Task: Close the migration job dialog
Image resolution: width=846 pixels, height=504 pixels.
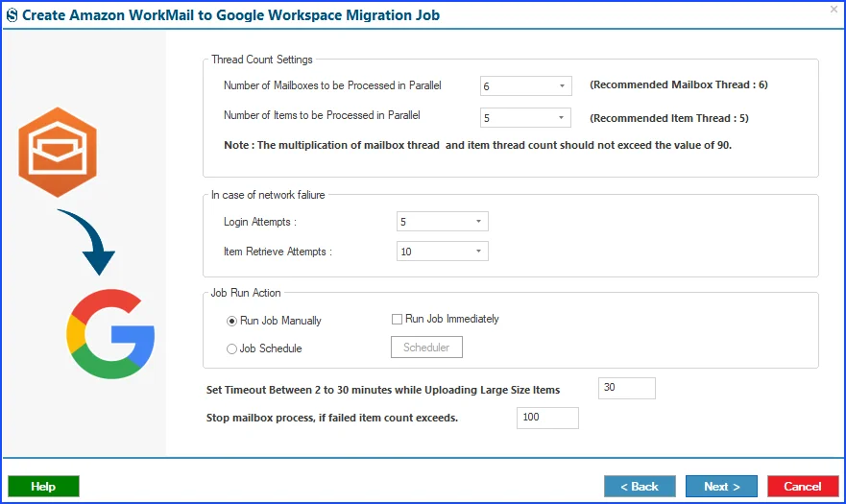Action: point(834,10)
